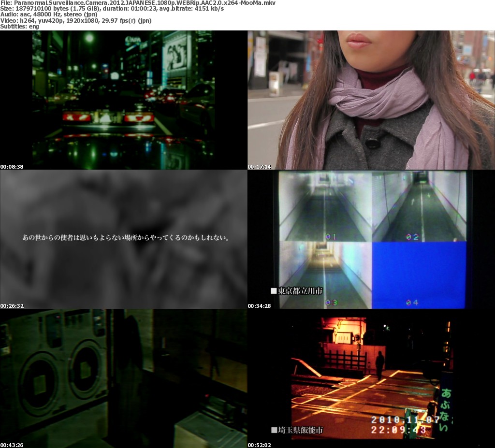Screen dimensions: 495x448
Task: Click the camera 03 tunnel feed
Action: pos(325,275)
